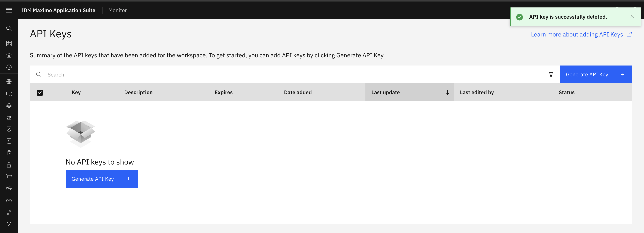The height and width of the screenshot is (233, 644).
Task: Click the Key column header
Action: 76,92
